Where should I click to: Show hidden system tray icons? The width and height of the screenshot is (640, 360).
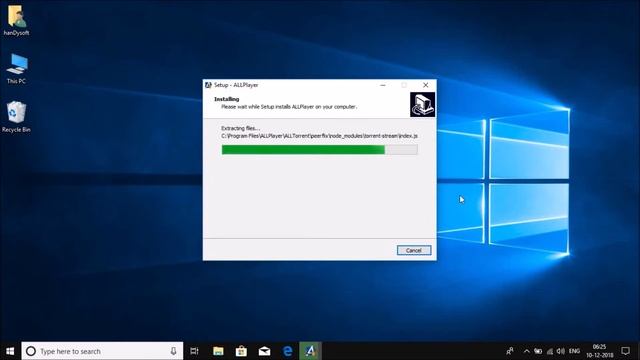[x=527, y=351]
